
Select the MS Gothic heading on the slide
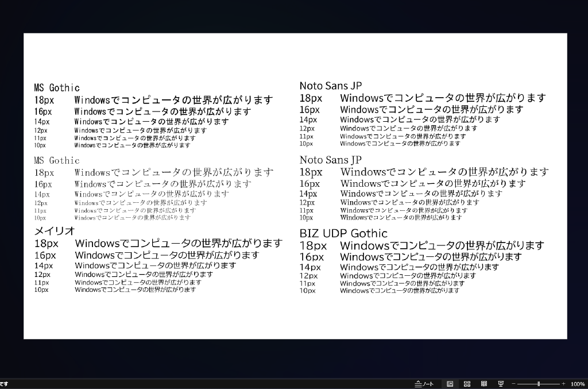[x=56, y=87]
